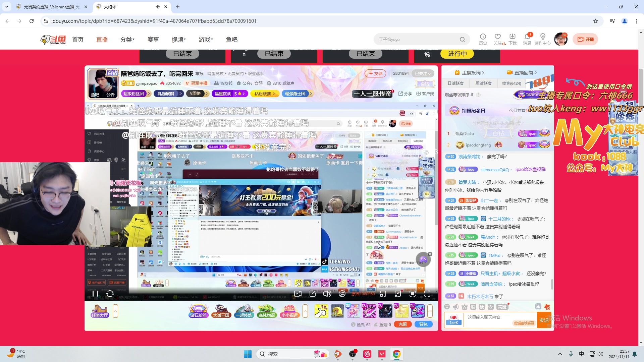644x362 pixels.
Task: Toggle the 高能 high-energy danmaku button
Action: (502, 307)
